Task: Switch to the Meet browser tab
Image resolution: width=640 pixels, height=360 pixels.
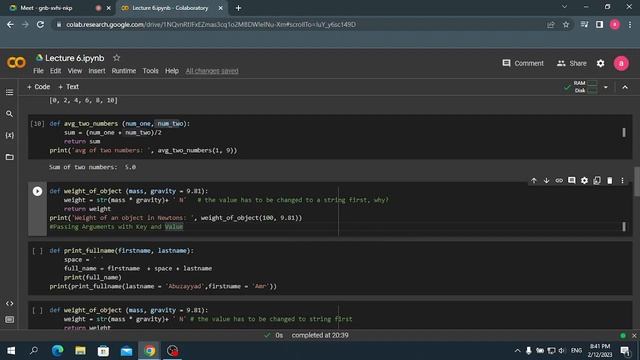Action: click(x=53, y=8)
